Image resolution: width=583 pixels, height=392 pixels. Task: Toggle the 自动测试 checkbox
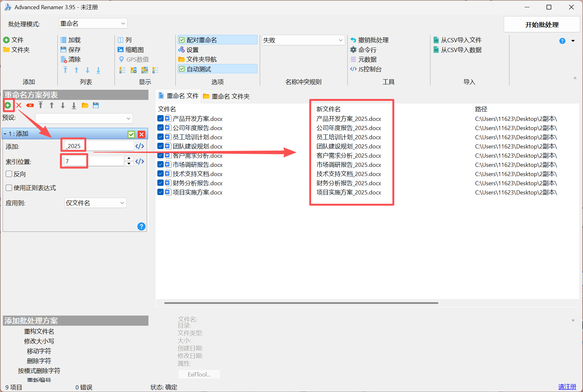182,69
